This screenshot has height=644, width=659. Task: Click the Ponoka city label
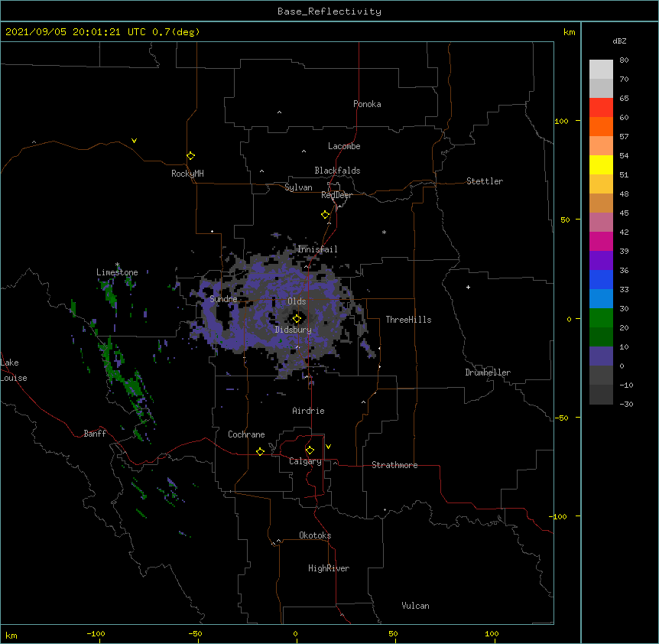[367, 104]
